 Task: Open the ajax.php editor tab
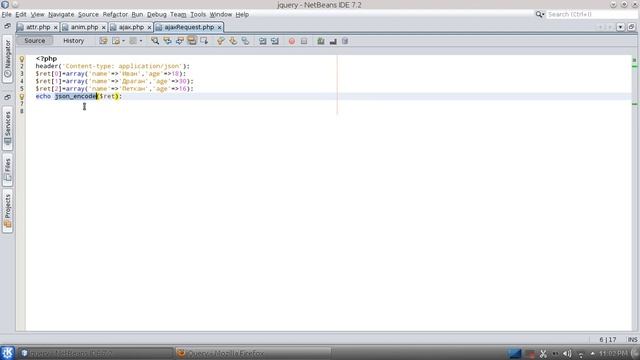pos(131,27)
